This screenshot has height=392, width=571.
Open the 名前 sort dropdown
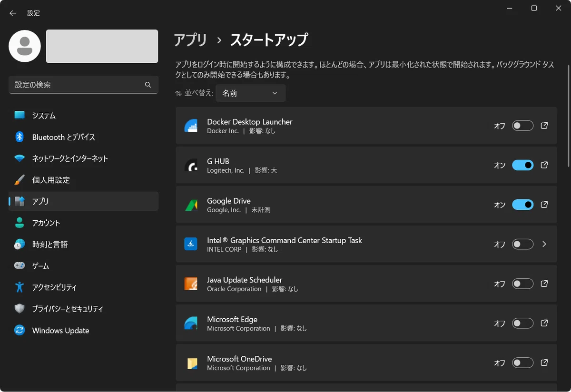tap(250, 93)
